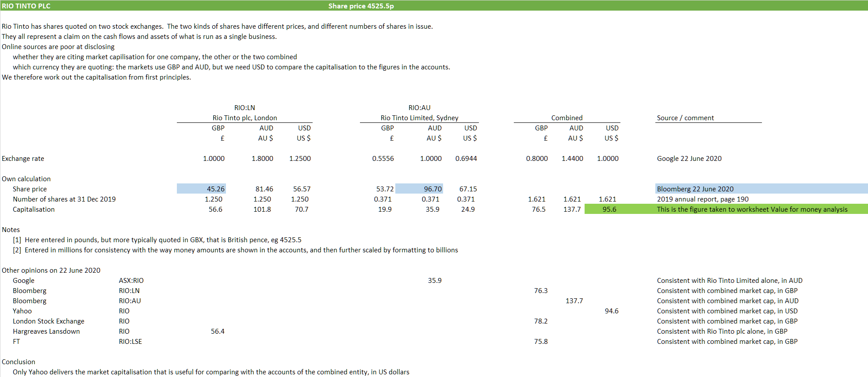Select combined capitalisation value 76.5
868x377 pixels.
(539, 209)
